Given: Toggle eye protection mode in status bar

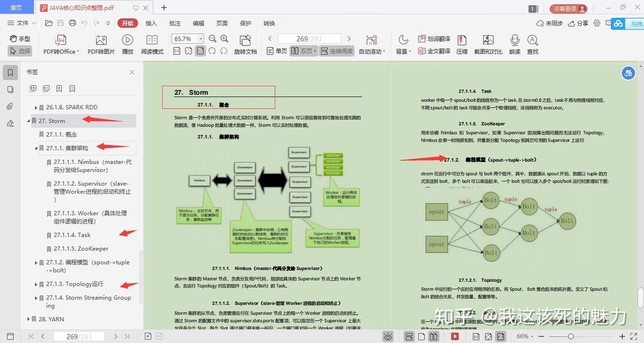Looking at the screenshot, I should (387, 337).
